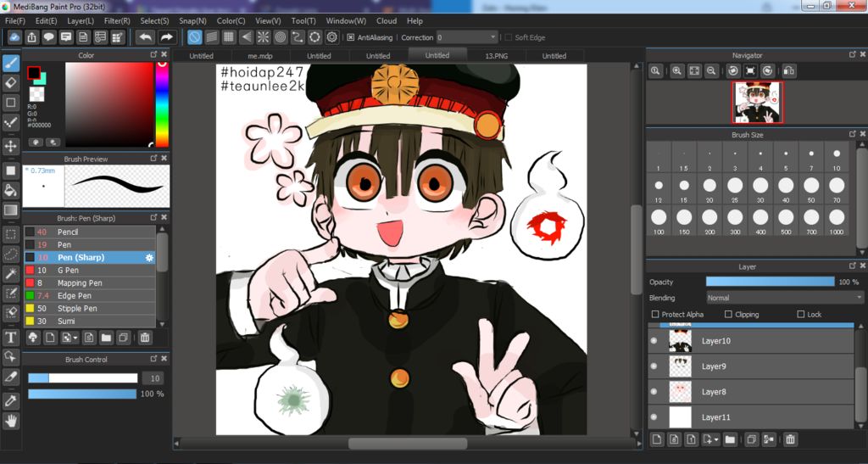Screen dimensions: 868x464
Task: Enable the concentric circle snap icon
Action: coord(280,37)
